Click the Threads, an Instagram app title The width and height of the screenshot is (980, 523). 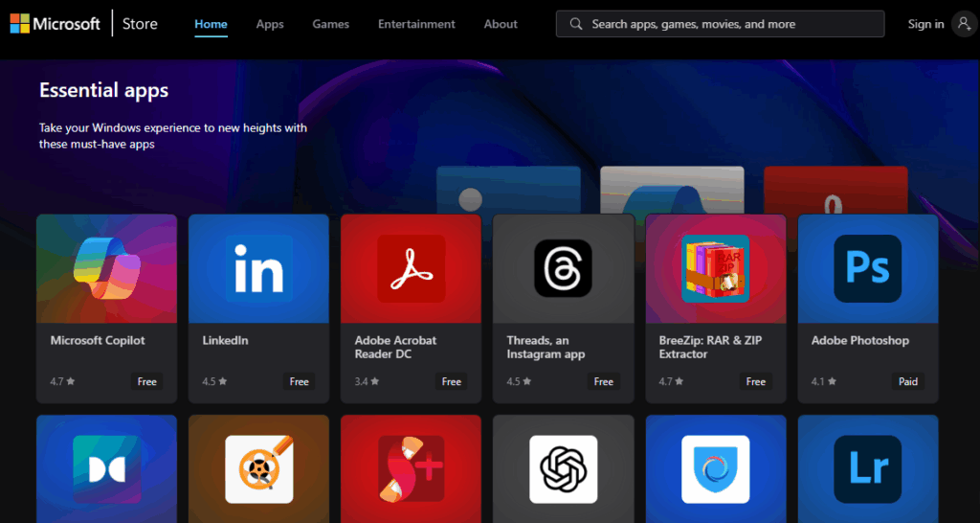(x=546, y=347)
